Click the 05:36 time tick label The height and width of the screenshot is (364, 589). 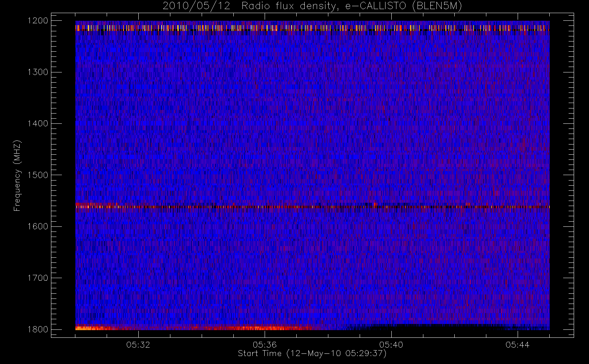(265, 345)
